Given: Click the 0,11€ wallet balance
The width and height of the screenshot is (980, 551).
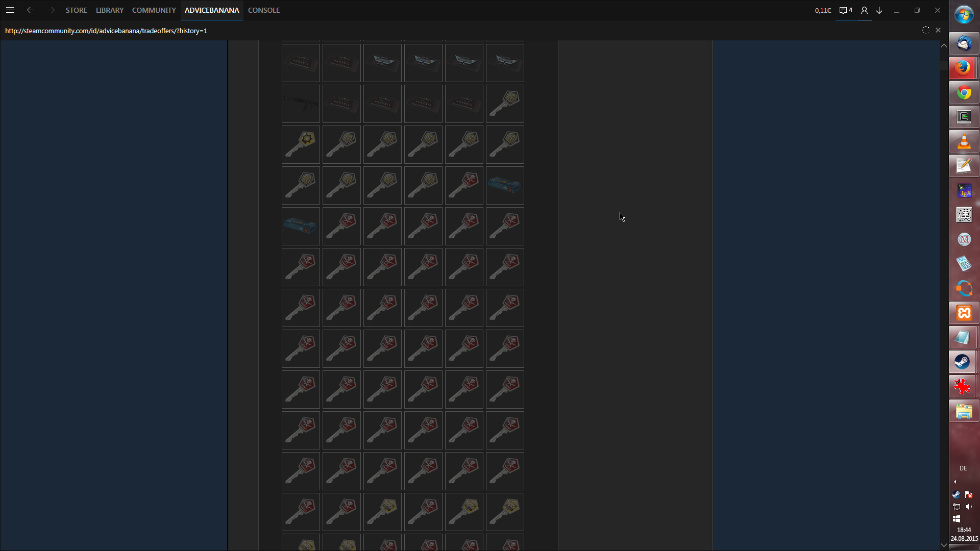Looking at the screenshot, I should click(823, 10).
